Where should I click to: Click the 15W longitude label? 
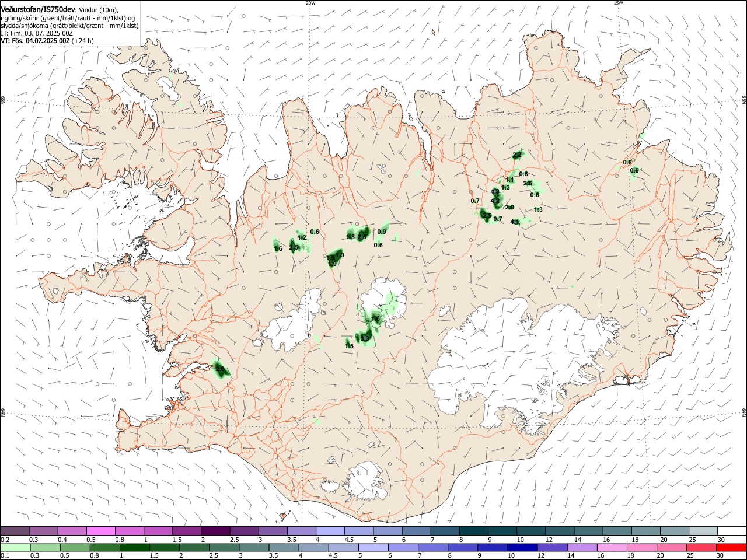click(x=618, y=3)
